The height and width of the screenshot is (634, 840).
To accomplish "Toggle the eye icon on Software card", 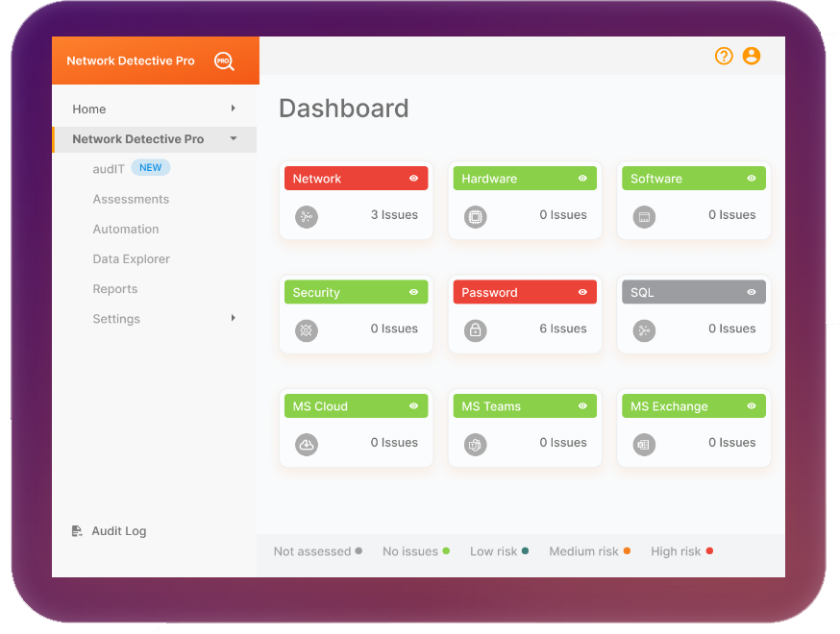I will pyautogui.click(x=752, y=179).
